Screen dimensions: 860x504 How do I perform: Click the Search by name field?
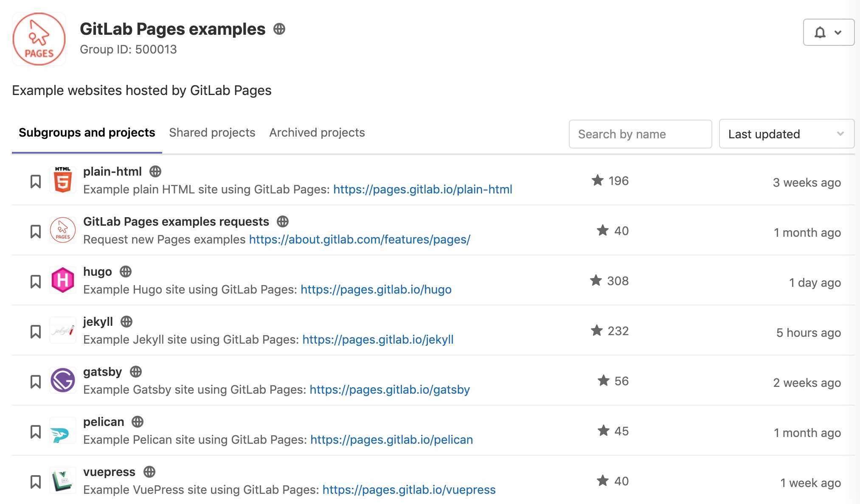click(x=640, y=134)
